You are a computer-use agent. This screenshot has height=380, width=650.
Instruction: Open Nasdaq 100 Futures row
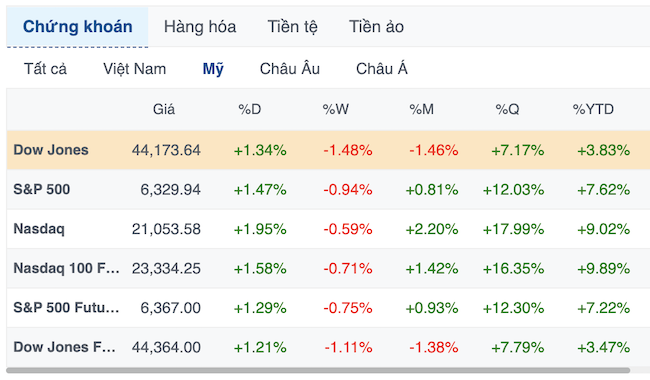[x=328, y=269]
